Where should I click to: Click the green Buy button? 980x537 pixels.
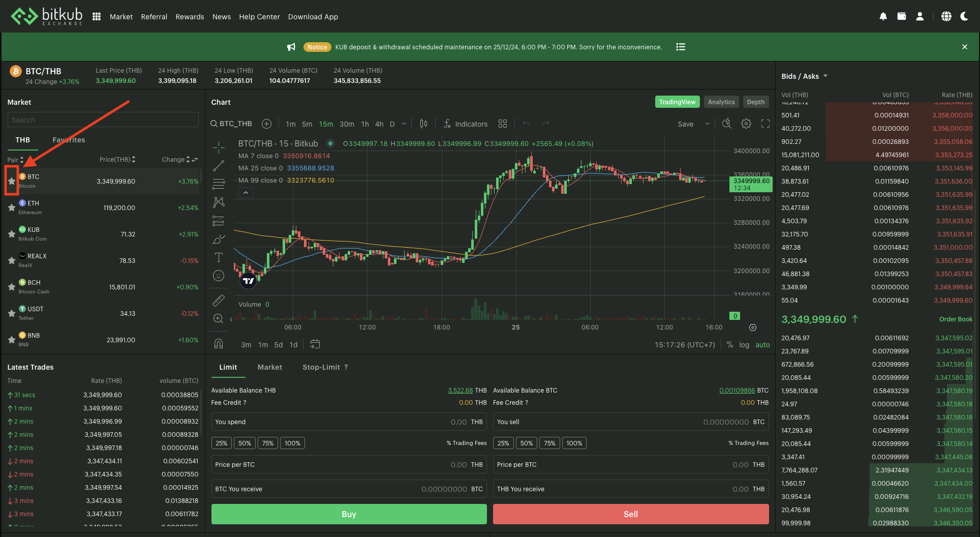click(x=349, y=514)
